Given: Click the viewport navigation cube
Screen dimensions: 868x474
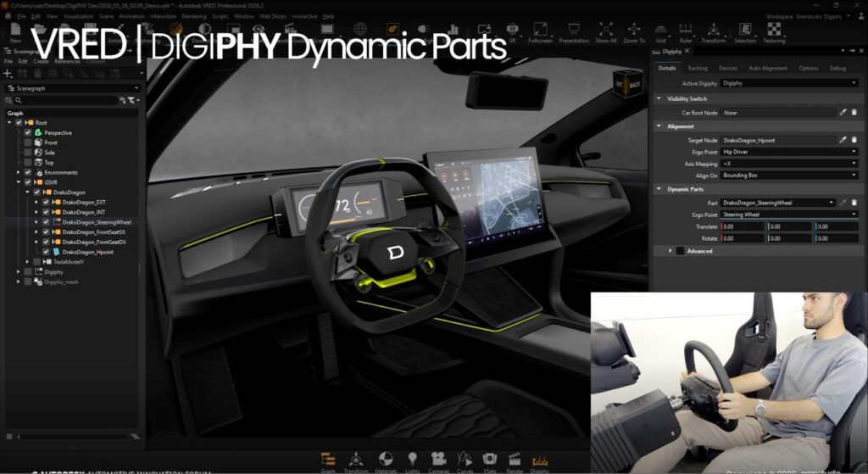Looking at the screenshot, I should pyautogui.click(x=628, y=84).
